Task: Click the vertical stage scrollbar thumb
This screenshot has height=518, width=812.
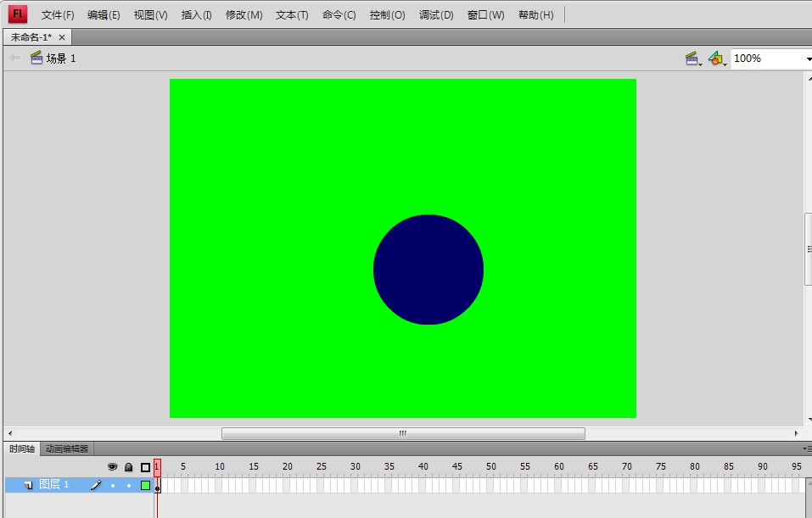Action: pos(808,249)
